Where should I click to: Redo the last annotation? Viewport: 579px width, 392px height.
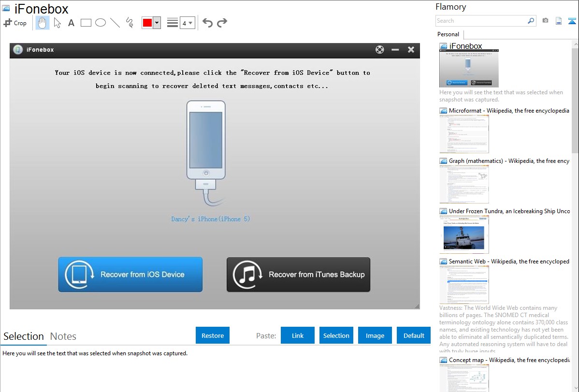(222, 23)
